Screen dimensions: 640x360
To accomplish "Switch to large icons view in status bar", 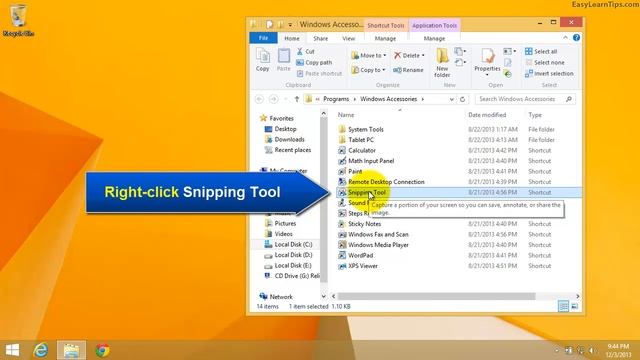I will [575, 306].
